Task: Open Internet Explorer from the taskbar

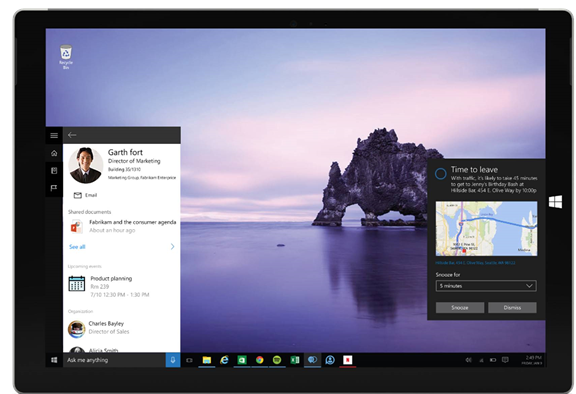Action: pyautogui.click(x=224, y=360)
